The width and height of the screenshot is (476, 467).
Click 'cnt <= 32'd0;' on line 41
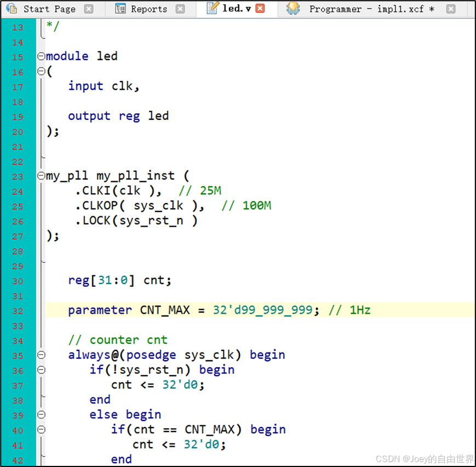point(179,445)
